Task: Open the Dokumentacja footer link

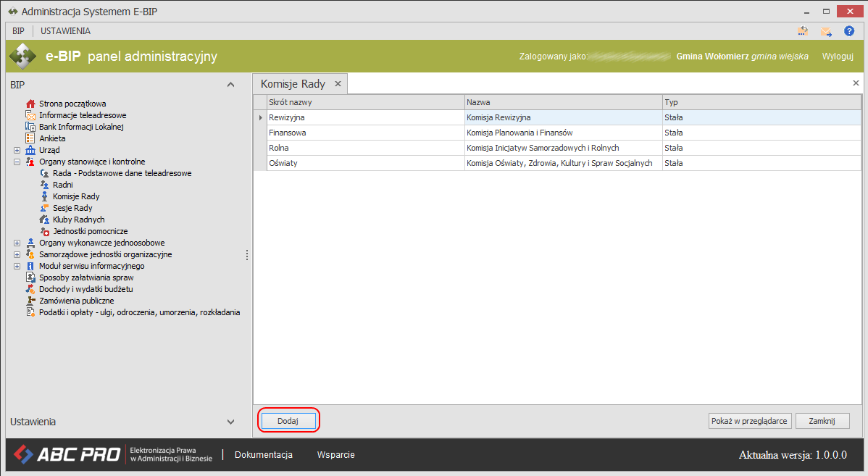Action: (264, 454)
